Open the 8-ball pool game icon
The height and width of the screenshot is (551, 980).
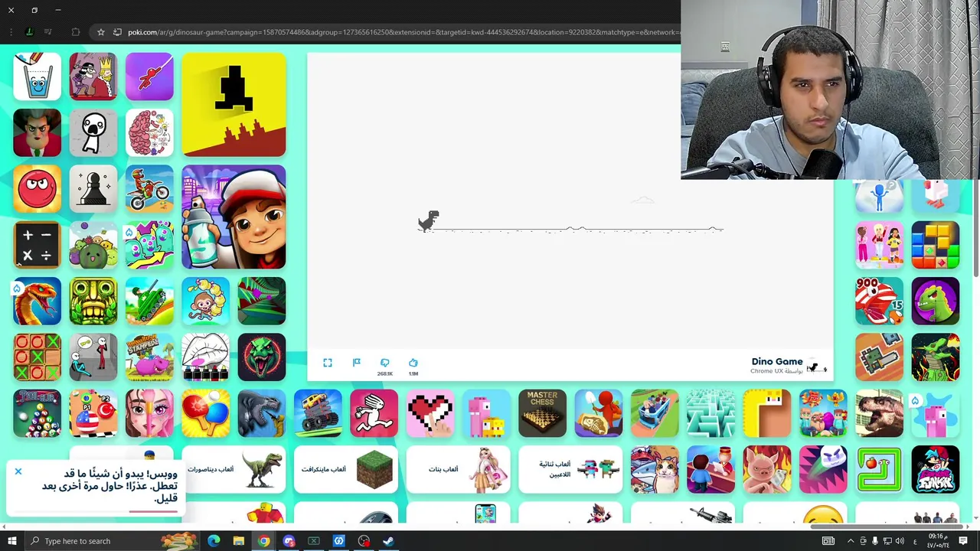coord(37,413)
